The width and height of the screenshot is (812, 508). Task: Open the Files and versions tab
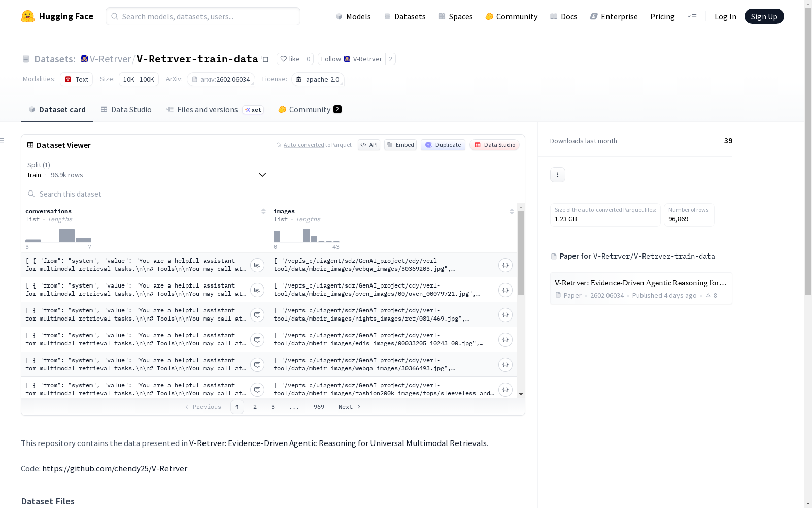[215, 110]
